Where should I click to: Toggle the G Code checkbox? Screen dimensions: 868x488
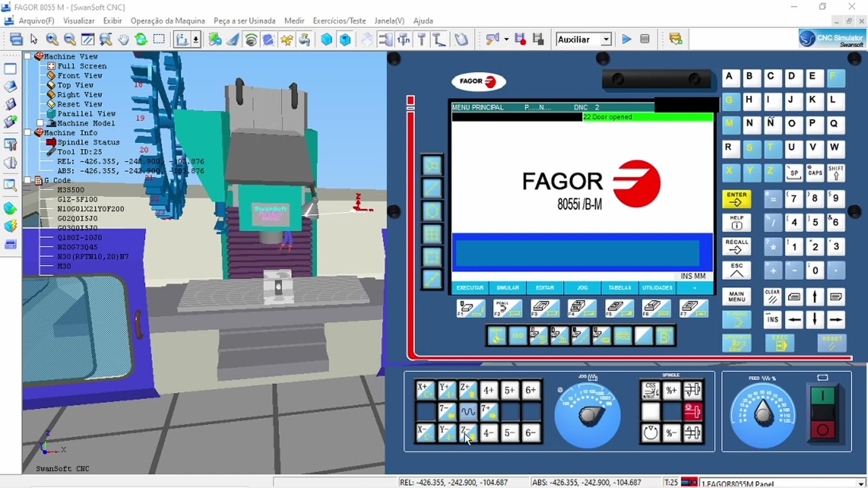pyautogui.click(x=28, y=180)
